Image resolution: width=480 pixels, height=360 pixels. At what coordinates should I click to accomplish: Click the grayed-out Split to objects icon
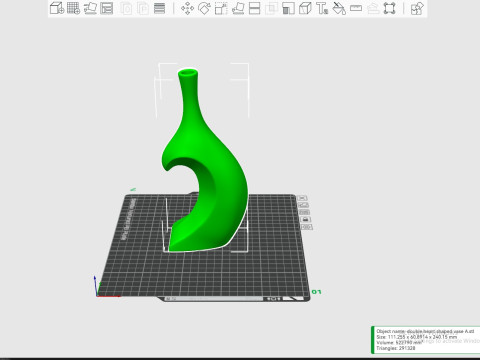point(126,8)
